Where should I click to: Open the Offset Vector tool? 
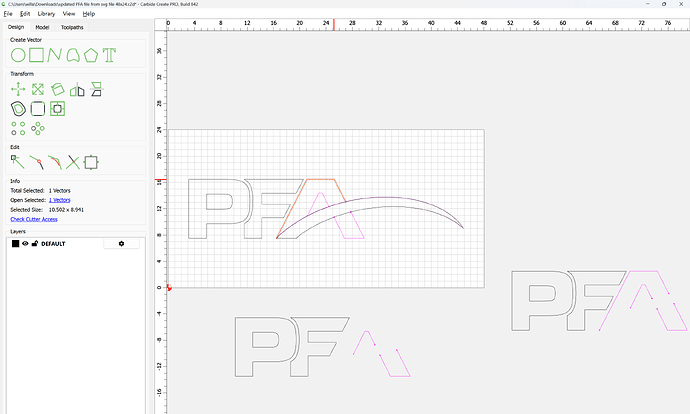pos(17,108)
